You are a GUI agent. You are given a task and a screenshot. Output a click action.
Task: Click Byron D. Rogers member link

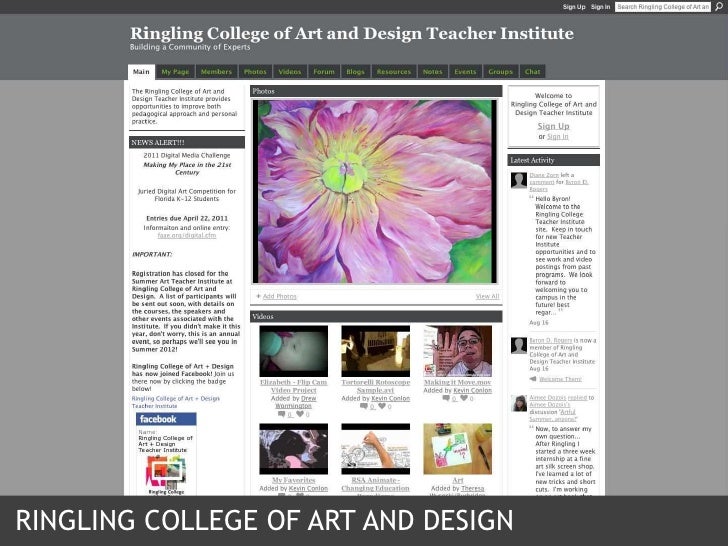551,340
